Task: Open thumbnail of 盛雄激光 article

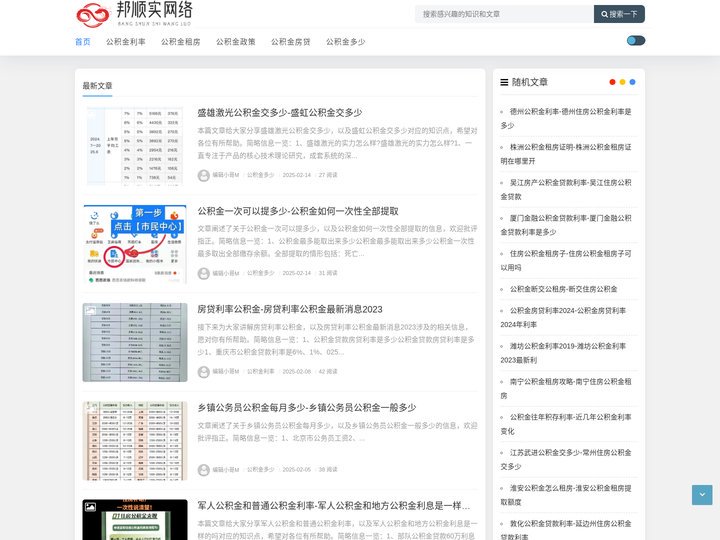Action: 135,146
